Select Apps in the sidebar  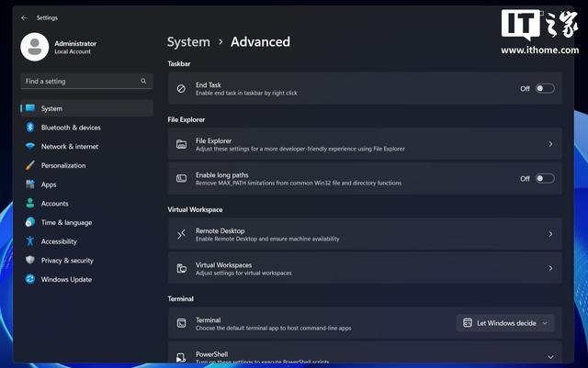[49, 184]
